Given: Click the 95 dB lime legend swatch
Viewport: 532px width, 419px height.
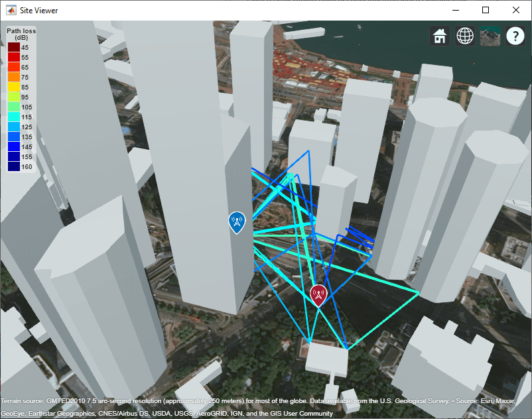Looking at the screenshot, I should tap(14, 97).
